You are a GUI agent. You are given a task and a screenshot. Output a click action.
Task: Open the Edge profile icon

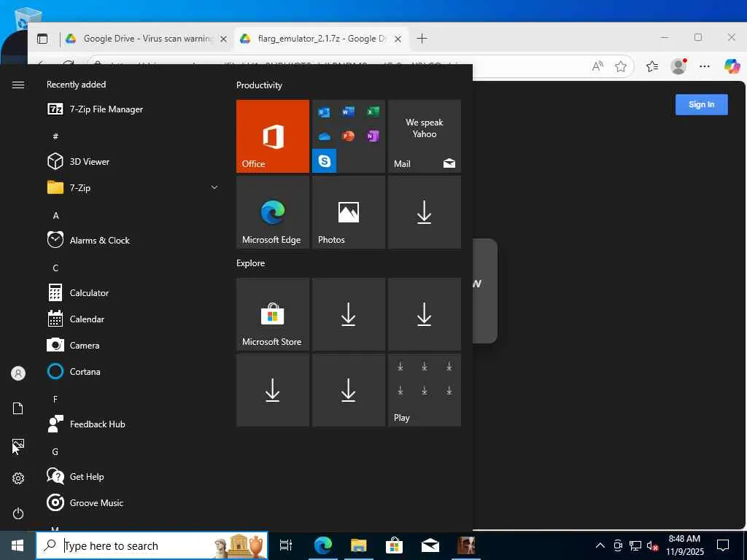[678, 66]
